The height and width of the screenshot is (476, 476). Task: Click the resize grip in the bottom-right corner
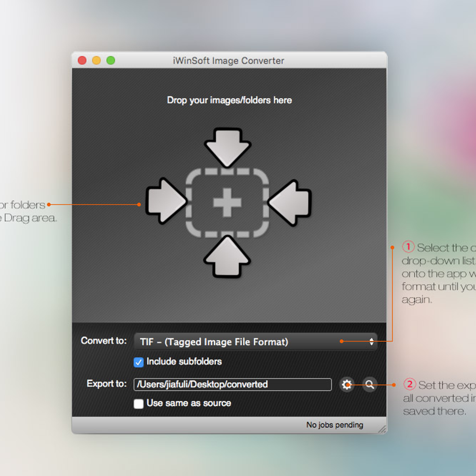(382, 429)
